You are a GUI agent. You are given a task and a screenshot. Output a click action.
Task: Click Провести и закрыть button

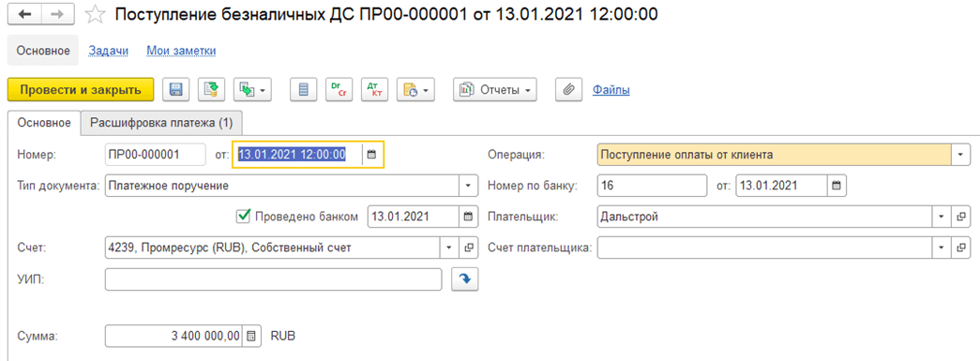81,90
